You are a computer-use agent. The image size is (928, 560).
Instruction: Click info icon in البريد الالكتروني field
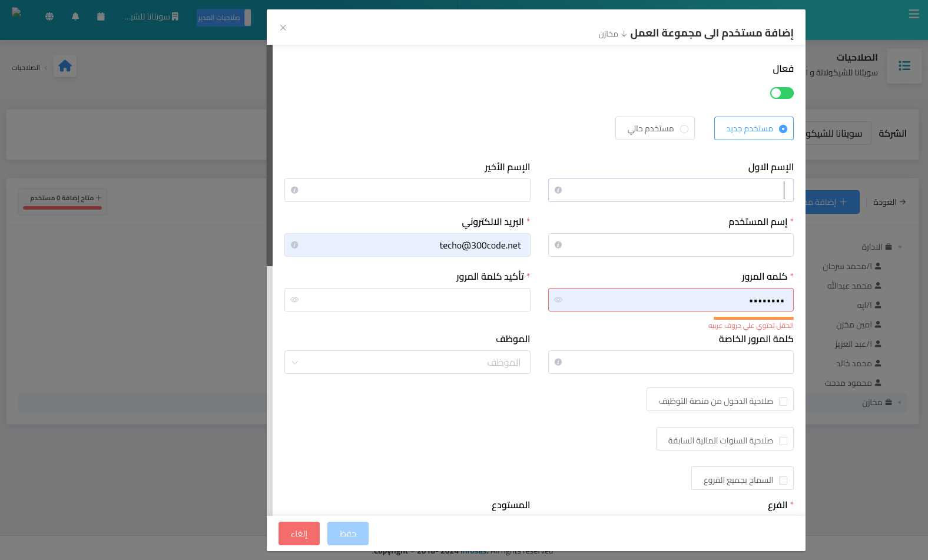294,245
